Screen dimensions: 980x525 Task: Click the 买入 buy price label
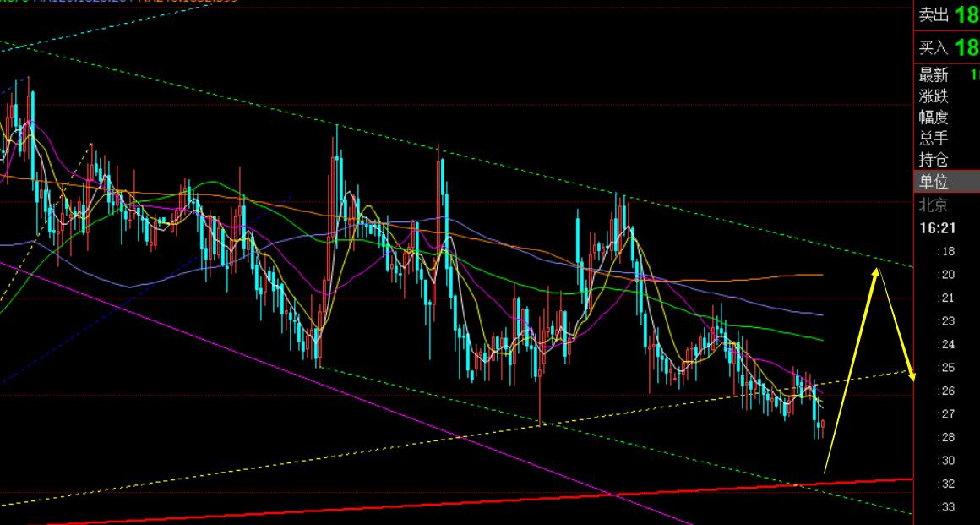(934, 47)
